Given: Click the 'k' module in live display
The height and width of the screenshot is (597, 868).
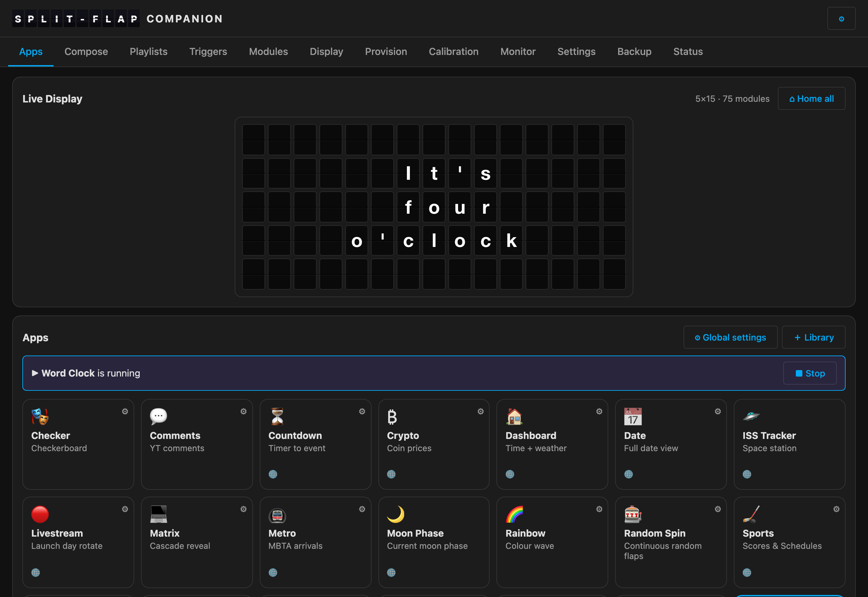Looking at the screenshot, I should 511,240.
